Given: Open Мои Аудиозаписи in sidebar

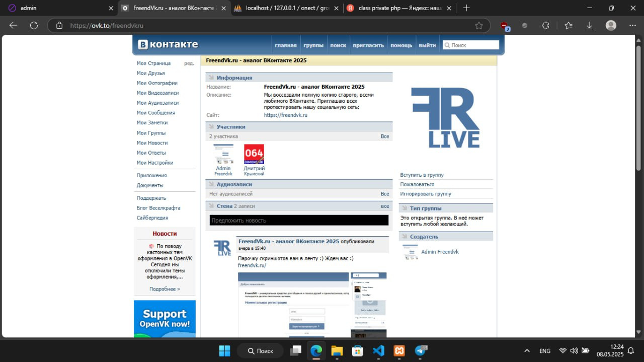Looking at the screenshot, I should [157, 103].
